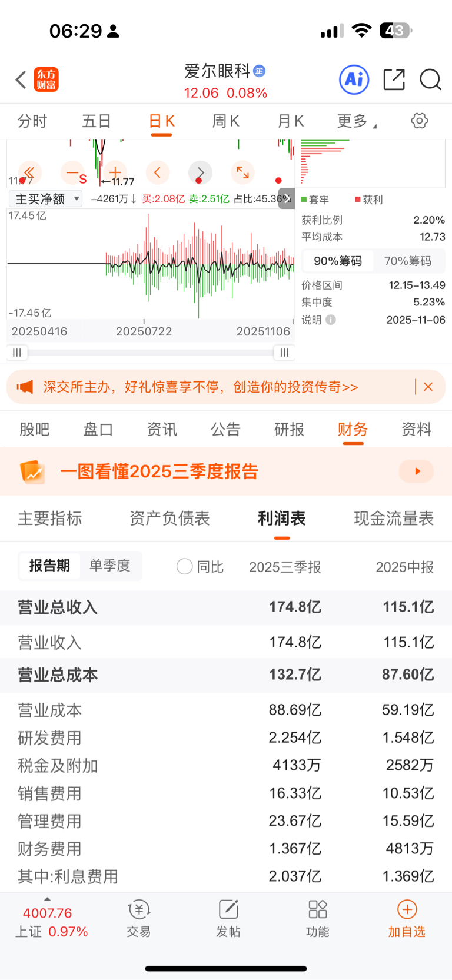Tap the info icon beside 说明
The height and width of the screenshot is (980, 452).
(x=331, y=320)
